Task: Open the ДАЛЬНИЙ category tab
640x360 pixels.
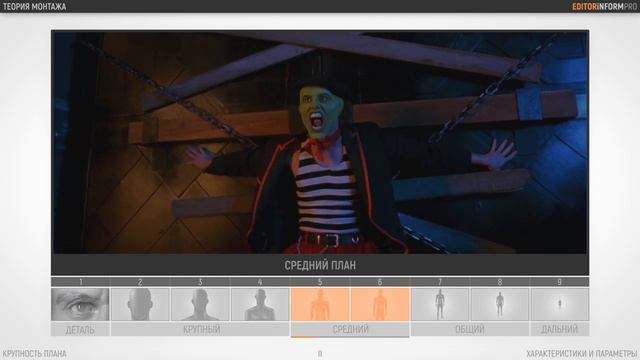Action: click(x=560, y=329)
